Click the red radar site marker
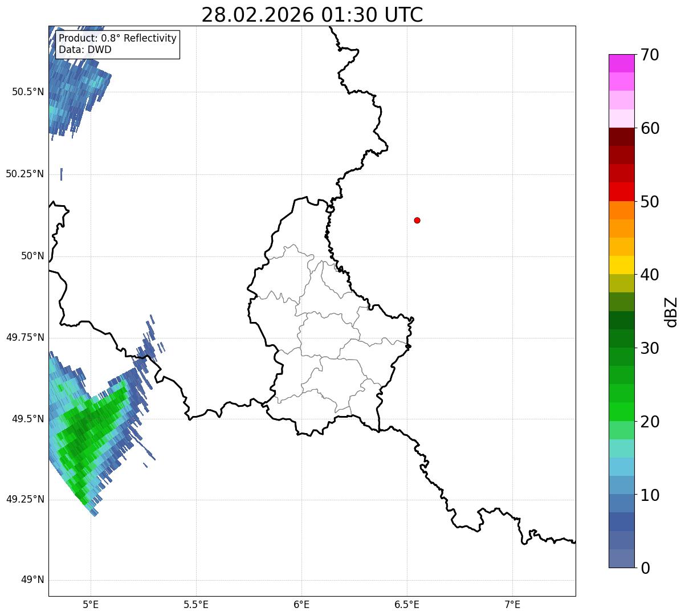The image size is (685, 616). click(417, 220)
